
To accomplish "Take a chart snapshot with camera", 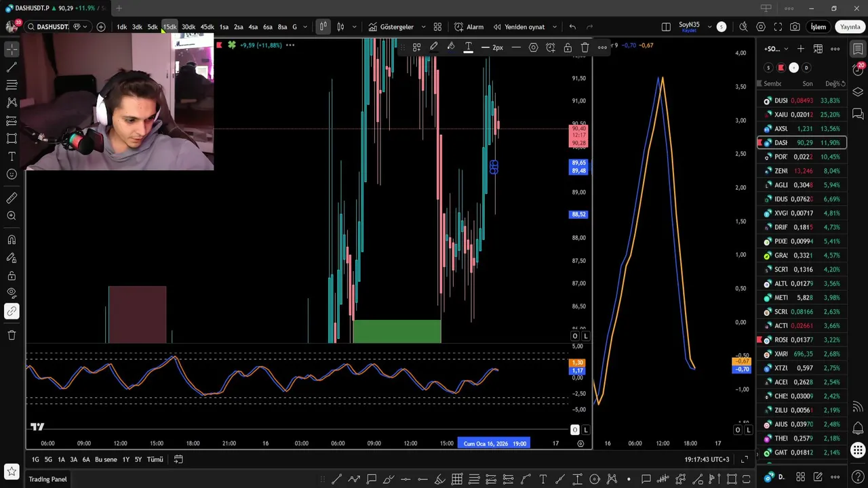I will [x=795, y=27].
